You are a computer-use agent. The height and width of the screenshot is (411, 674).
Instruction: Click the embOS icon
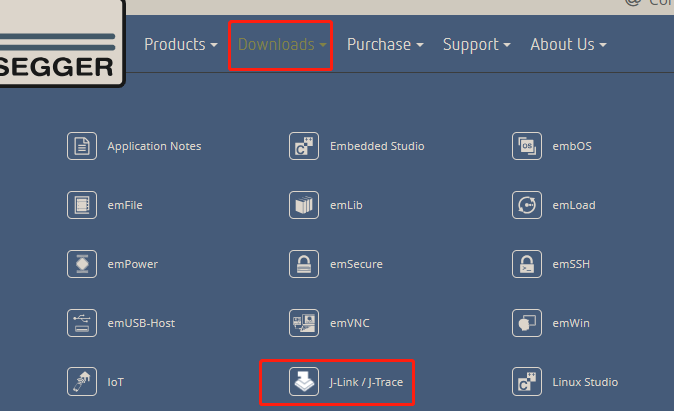(527, 146)
